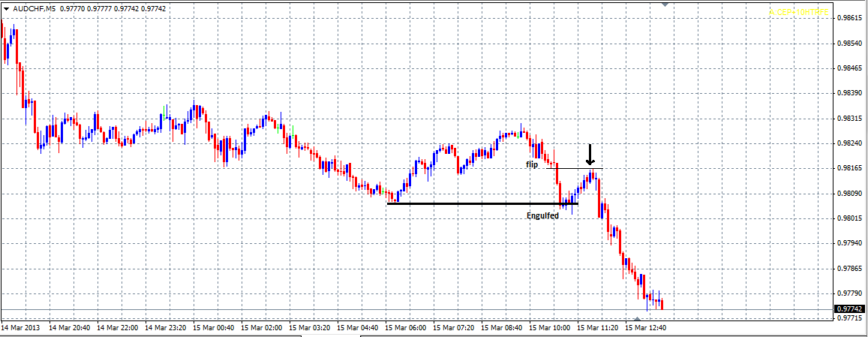Click the thick black horizontal support line
Image resolution: width=868 pixels, height=337 pixels.
(480, 203)
